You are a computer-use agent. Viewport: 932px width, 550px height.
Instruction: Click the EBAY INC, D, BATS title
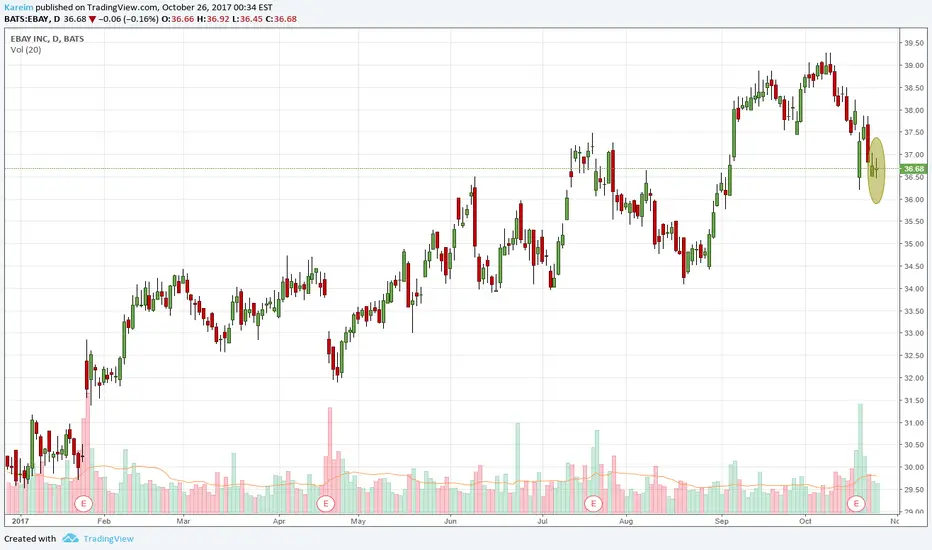(47, 39)
